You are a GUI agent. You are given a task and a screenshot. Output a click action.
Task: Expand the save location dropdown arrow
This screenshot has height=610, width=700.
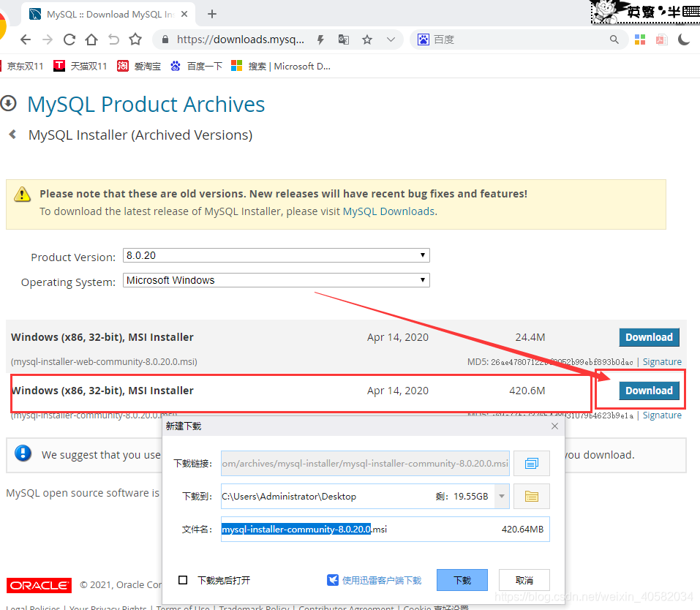pos(502,496)
